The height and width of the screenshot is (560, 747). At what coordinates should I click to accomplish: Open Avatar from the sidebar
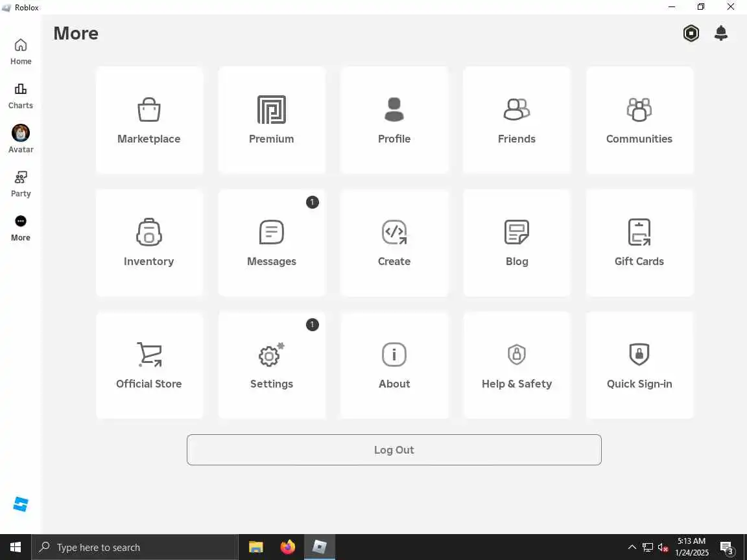click(x=21, y=139)
